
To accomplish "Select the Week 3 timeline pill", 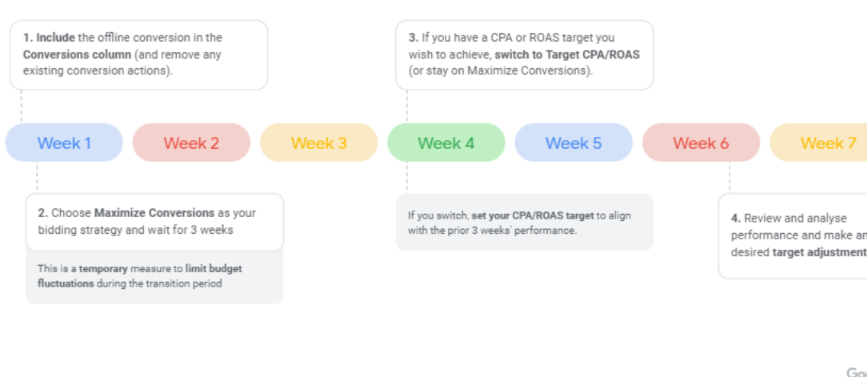I will [x=319, y=143].
